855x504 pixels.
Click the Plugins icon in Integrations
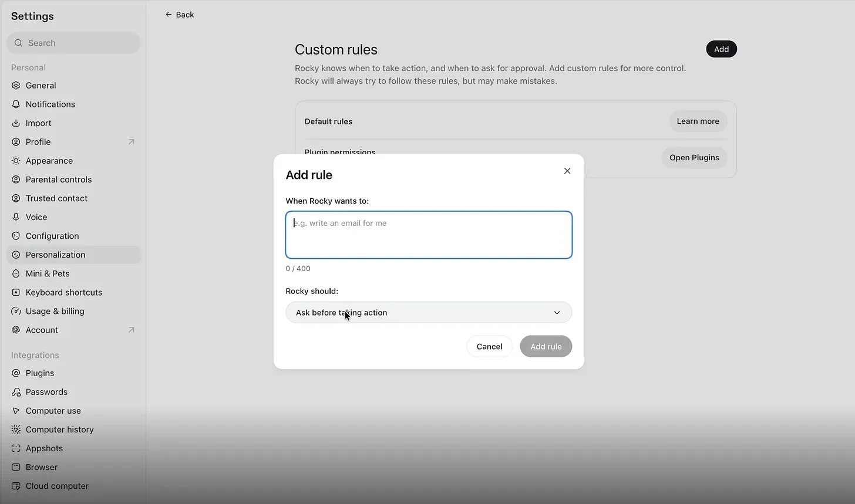coord(16,373)
